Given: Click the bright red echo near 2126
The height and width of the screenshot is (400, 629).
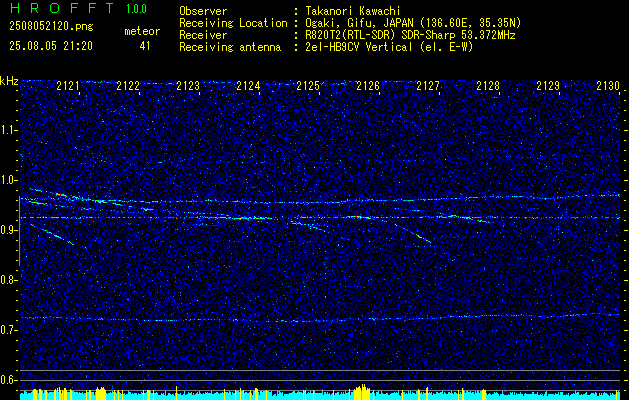Looking at the screenshot, I should [359, 217].
